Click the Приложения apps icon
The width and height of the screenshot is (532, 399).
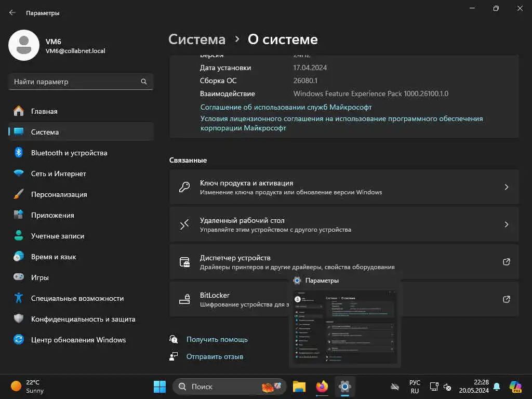(19, 215)
